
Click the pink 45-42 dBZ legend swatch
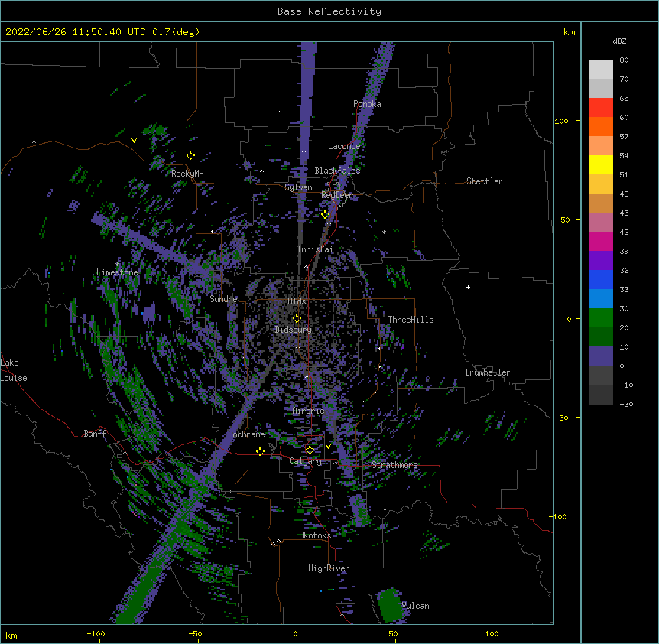(601, 223)
